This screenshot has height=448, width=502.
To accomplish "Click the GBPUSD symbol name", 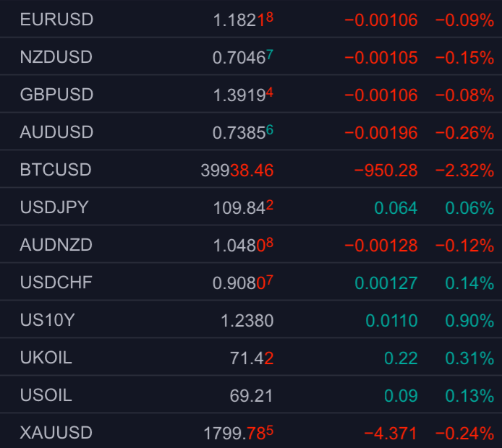I will pyautogui.click(x=56, y=95).
